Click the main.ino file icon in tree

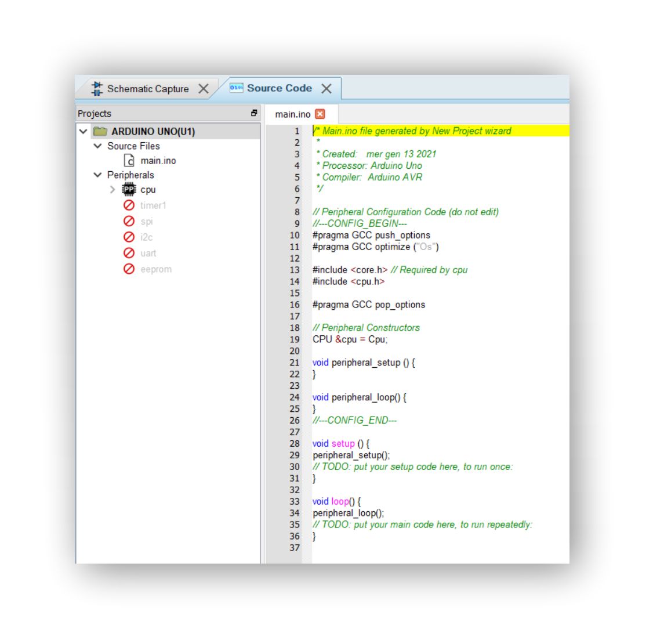129,160
